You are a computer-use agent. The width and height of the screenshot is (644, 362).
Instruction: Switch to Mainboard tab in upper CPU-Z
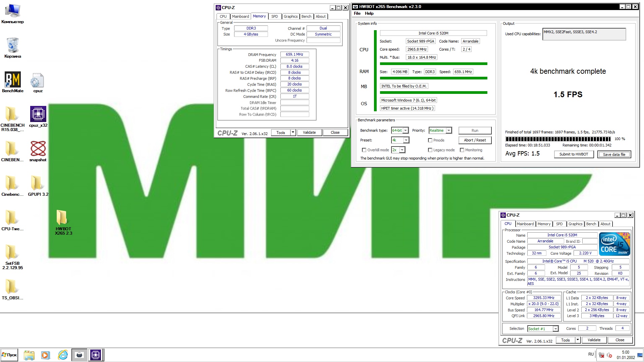[240, 16]
